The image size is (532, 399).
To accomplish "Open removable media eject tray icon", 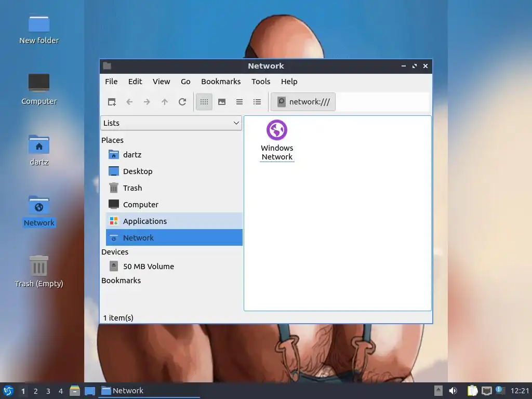I will point(438,391).
